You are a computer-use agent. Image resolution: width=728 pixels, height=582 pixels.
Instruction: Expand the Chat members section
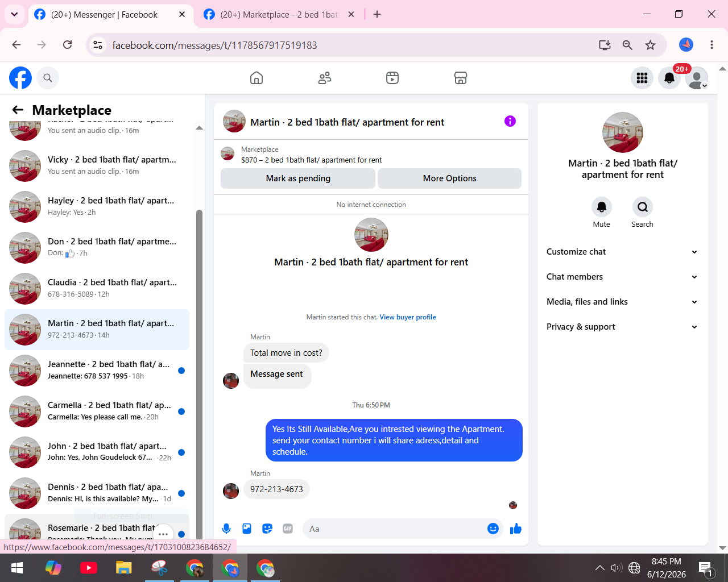point(622,277)
